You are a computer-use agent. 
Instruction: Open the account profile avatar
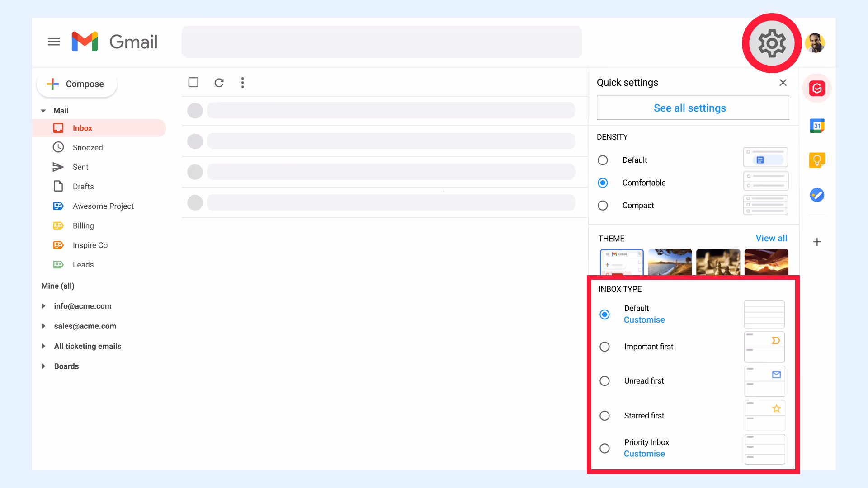point(815,43)
